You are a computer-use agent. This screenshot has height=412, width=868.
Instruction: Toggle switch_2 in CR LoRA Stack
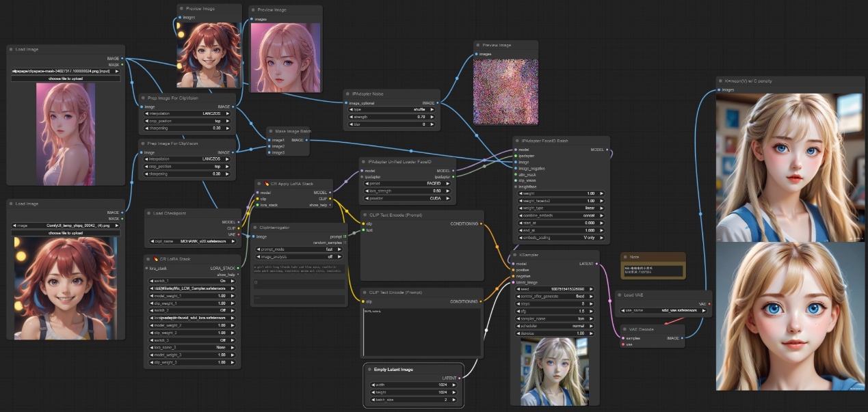click(192, 310)
